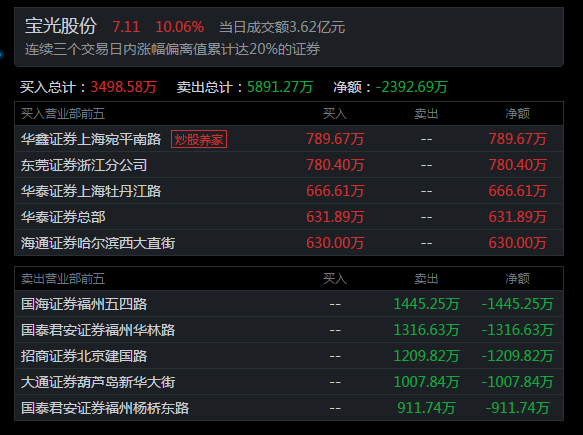Click 卖出营业部前五 table header
The width and height of the screenshot is (583, 435).
63,278
